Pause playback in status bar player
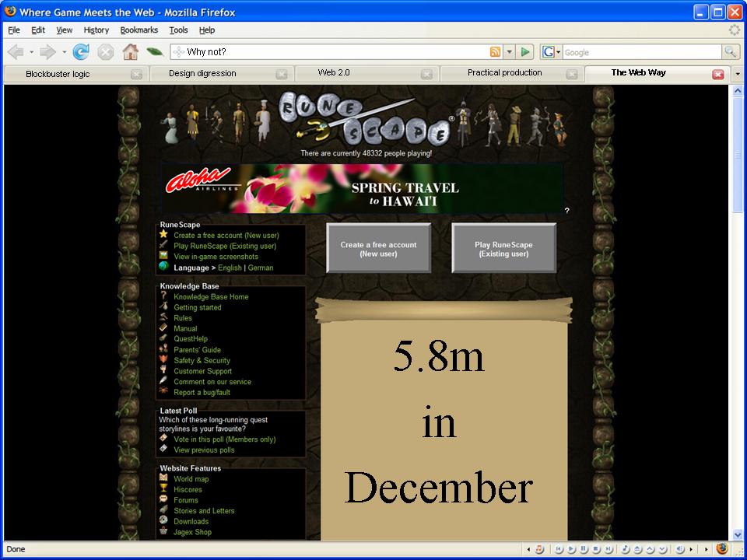The height and width of the screenshot is (560, 747). pos(584,549)
